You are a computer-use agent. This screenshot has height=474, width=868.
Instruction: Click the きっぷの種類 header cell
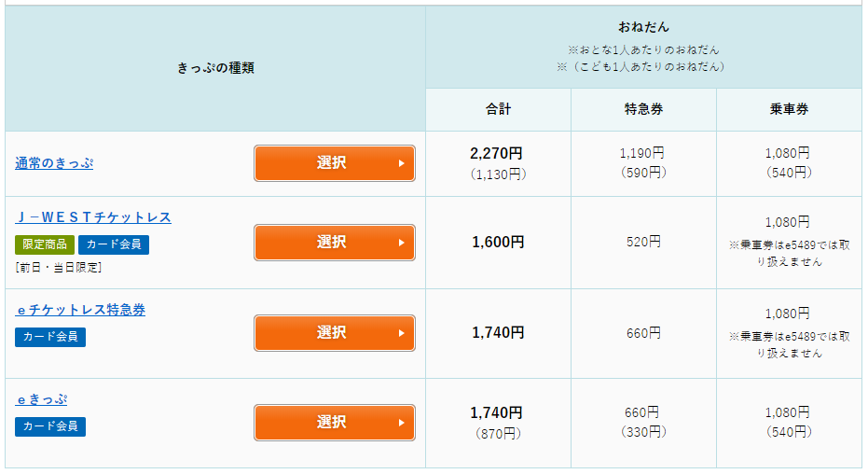[215, 68]
